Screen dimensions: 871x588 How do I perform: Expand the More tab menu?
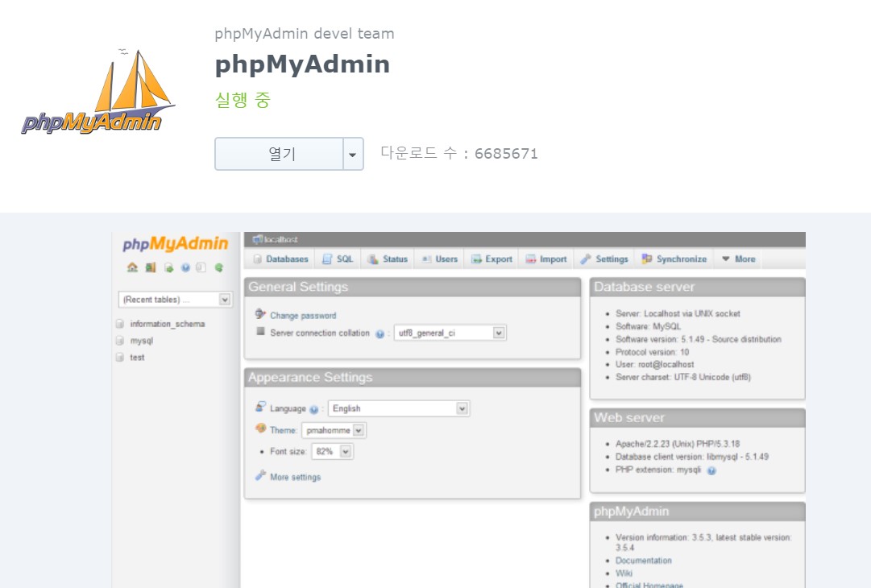(x=738, y=259)
